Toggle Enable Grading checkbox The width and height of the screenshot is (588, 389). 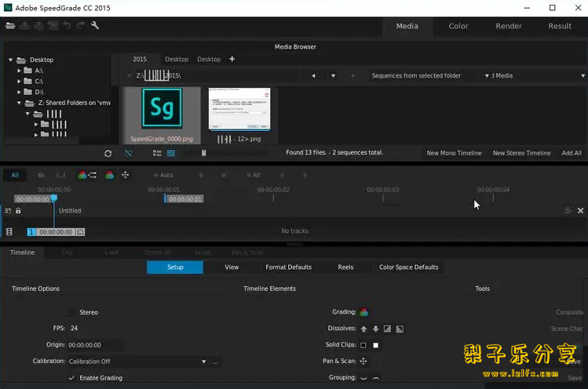pos(71,378)
